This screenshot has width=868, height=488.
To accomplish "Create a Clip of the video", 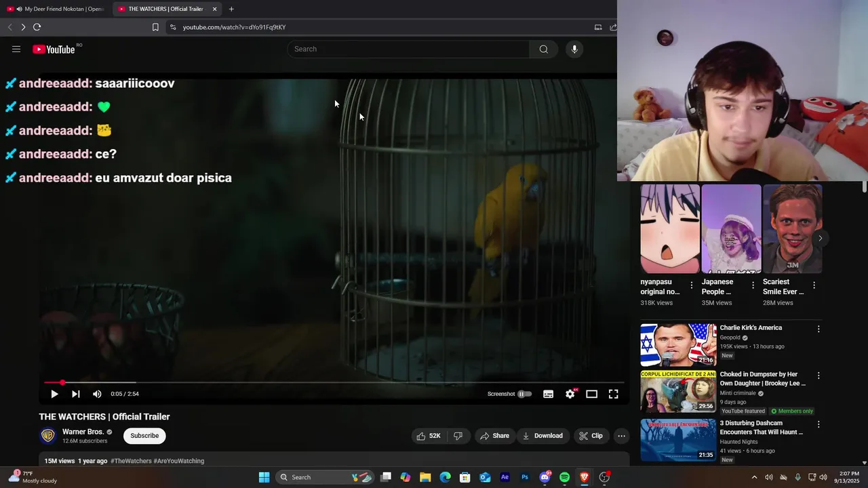I will [590, 436].
